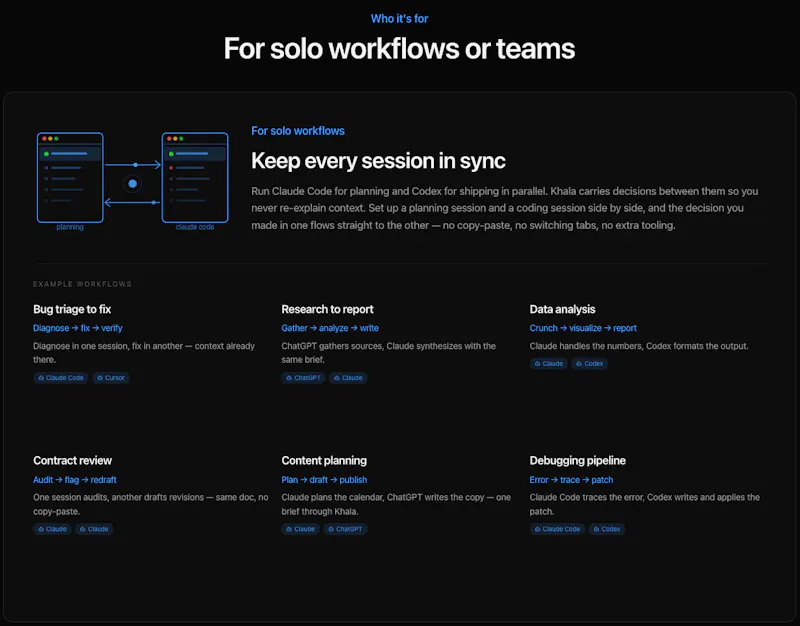
Task: Click the Claude tag under Data analysis
Action: (x=548, y=364)
